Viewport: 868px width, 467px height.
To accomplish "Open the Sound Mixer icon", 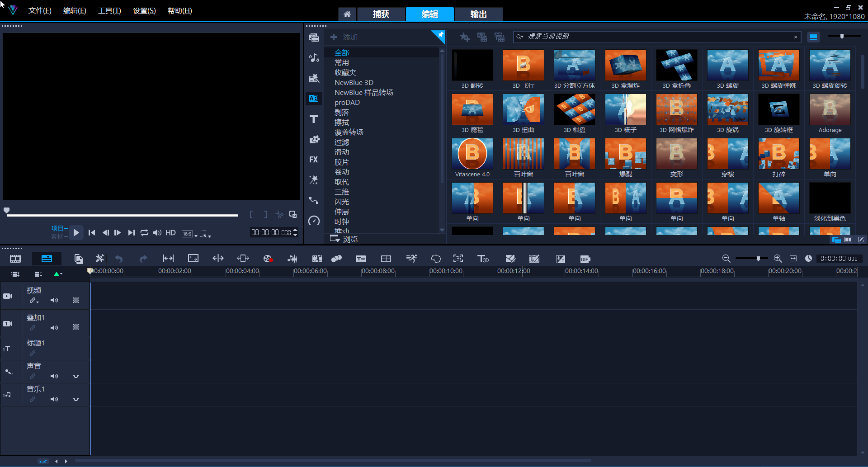I will [x=292, y=259].
